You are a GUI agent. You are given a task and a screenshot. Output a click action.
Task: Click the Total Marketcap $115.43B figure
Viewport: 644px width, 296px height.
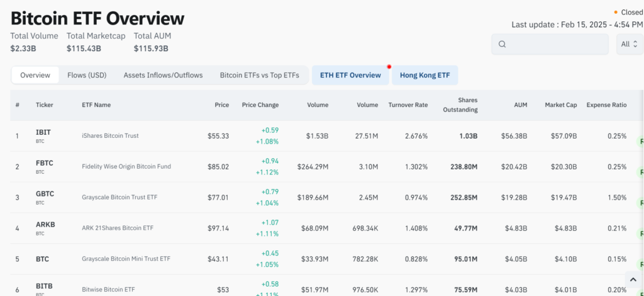(x=84, y=48)
